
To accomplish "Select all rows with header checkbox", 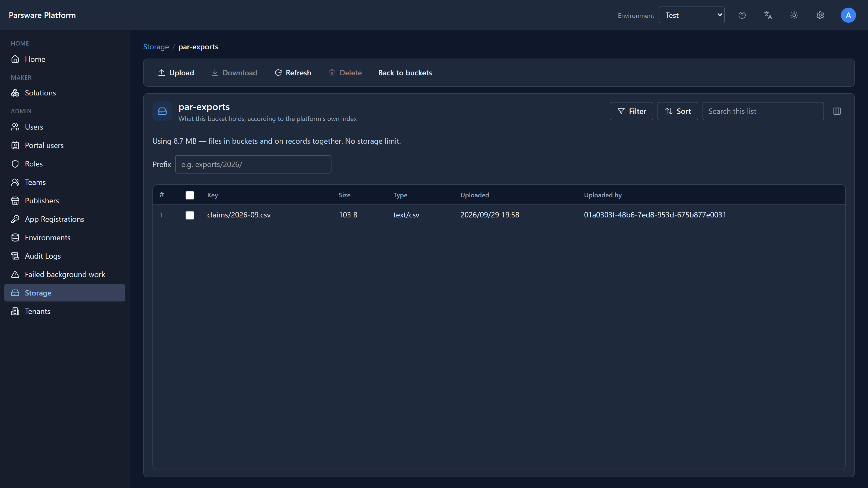I will click(190, 195).
